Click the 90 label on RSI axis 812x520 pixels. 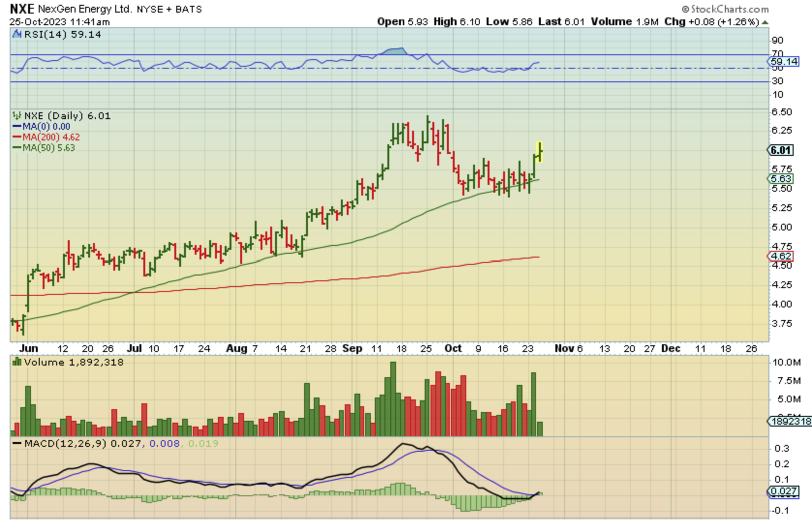click(778, 40)
